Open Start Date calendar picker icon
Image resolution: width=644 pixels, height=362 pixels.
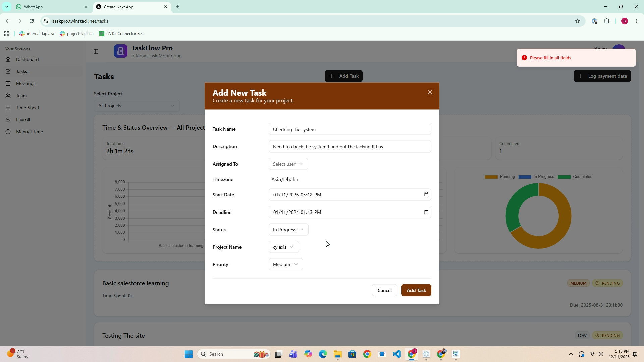pyautogui.click(x=426, y=195)
